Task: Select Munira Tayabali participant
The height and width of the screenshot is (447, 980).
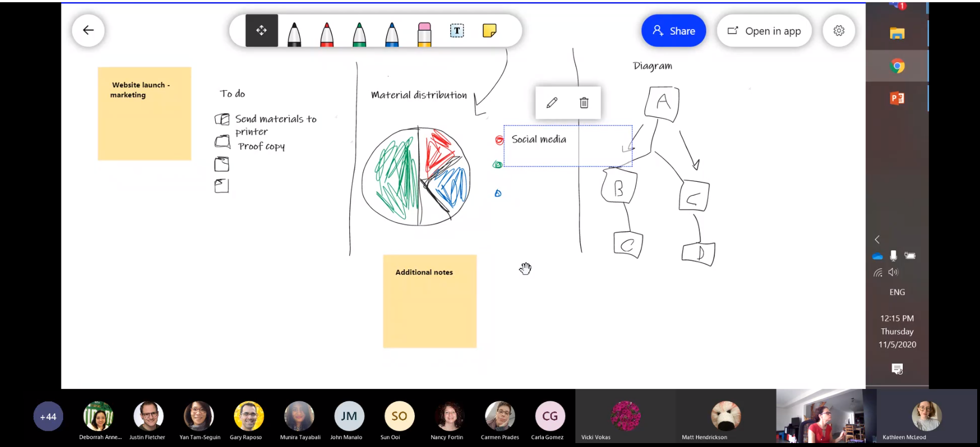Action: (300, 421)
